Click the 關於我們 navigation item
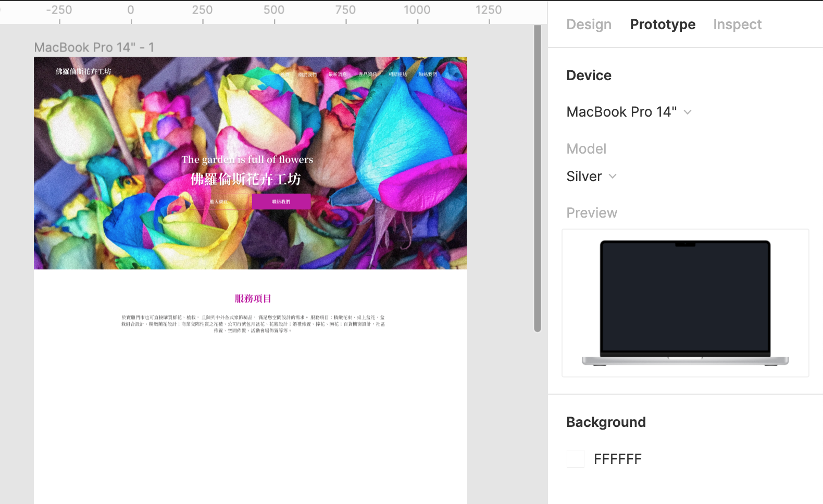Image resolution: width=823 pixels, height=504 pixels. (x=307, y=74)
